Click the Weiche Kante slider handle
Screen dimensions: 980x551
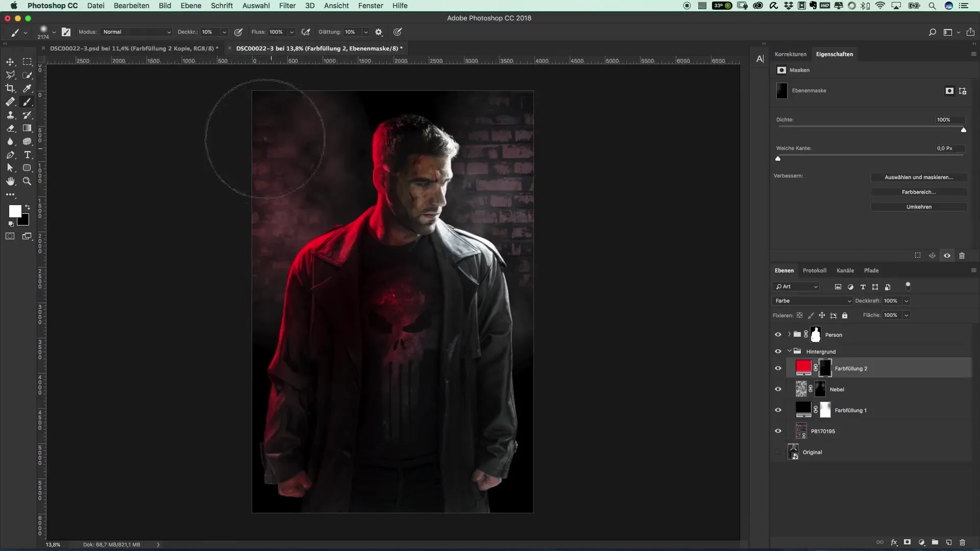click(x=778, y=159)
